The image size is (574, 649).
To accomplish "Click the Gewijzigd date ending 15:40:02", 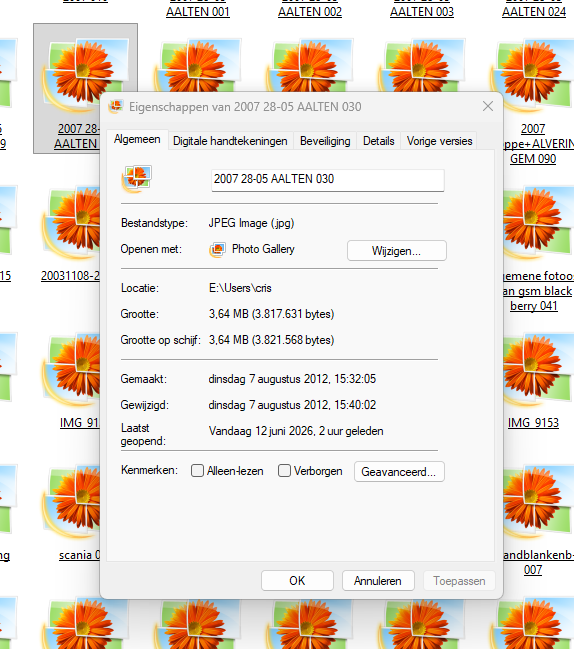I will pos(292,405).
